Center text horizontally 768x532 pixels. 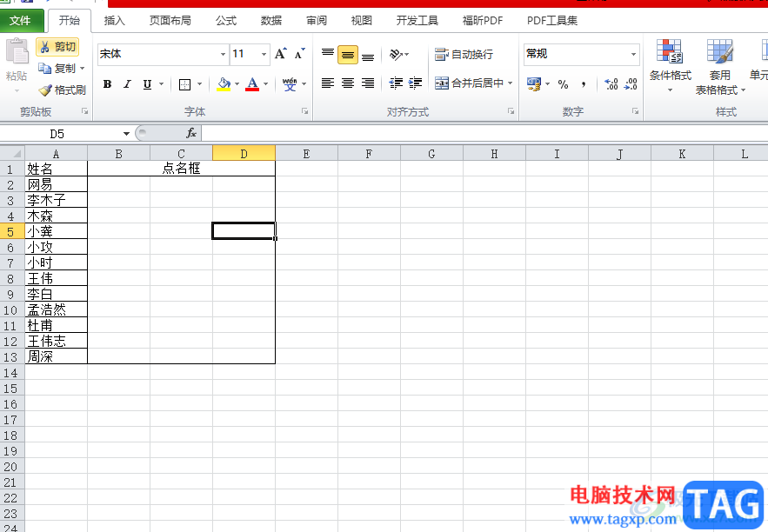pyautogui.click(x=348, y=83)
